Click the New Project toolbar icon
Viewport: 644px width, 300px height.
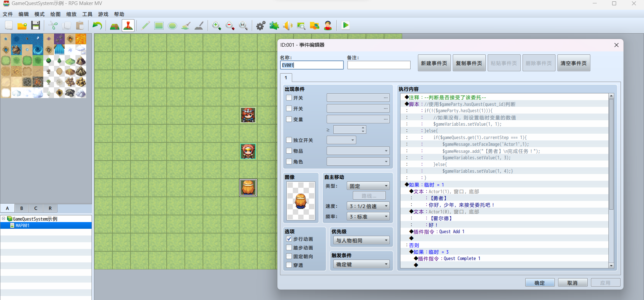tap(9, 26)
